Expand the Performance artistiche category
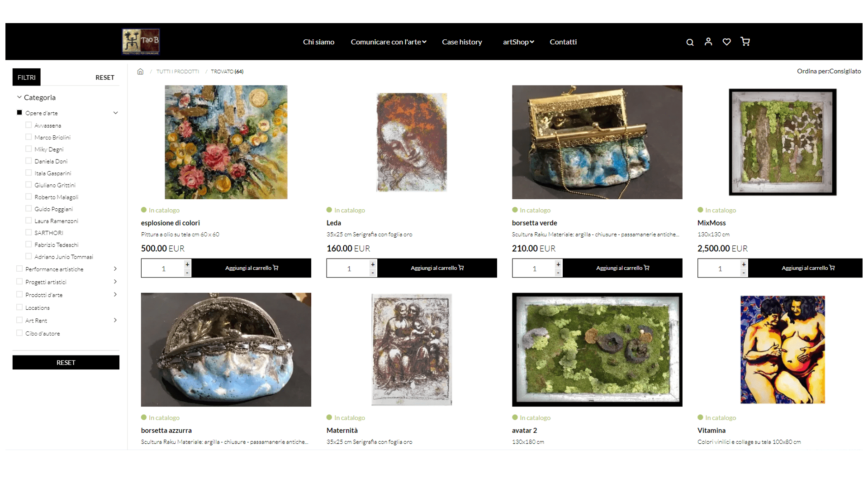Viewport: 868px width, 489px height. (115, 269)
